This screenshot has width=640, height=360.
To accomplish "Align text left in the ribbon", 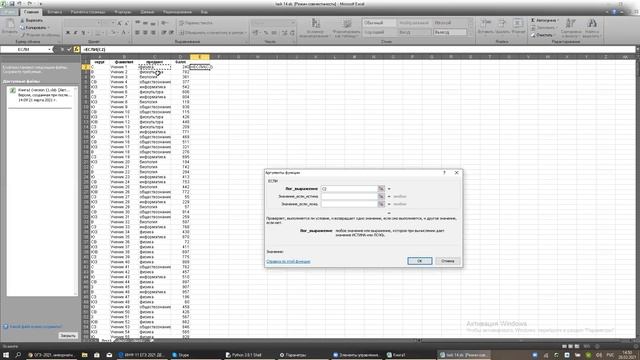I will 138,32.
